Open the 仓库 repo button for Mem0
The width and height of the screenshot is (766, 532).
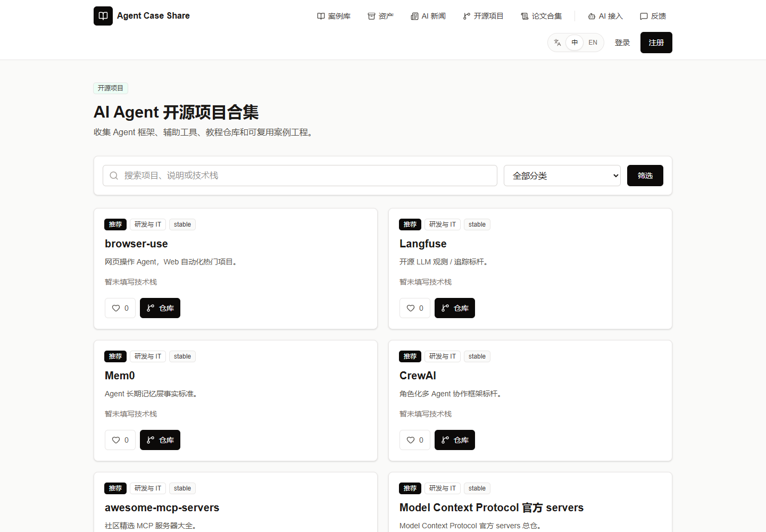[x=160, y=440]
